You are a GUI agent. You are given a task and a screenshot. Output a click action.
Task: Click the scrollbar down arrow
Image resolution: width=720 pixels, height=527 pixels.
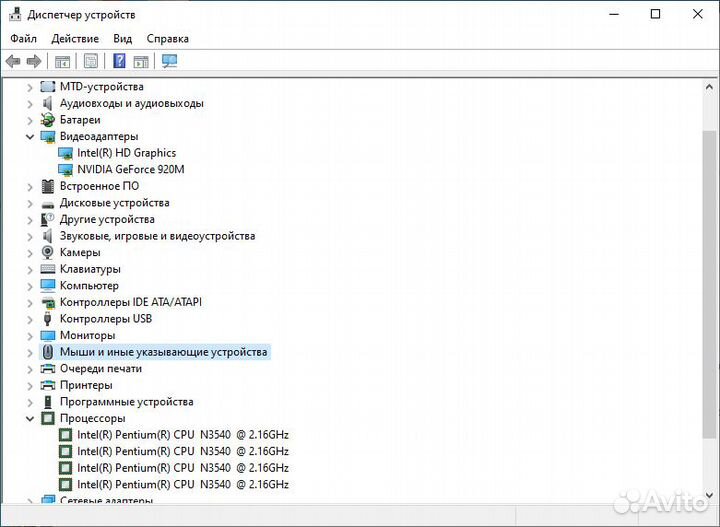click(x=709, y=495)
